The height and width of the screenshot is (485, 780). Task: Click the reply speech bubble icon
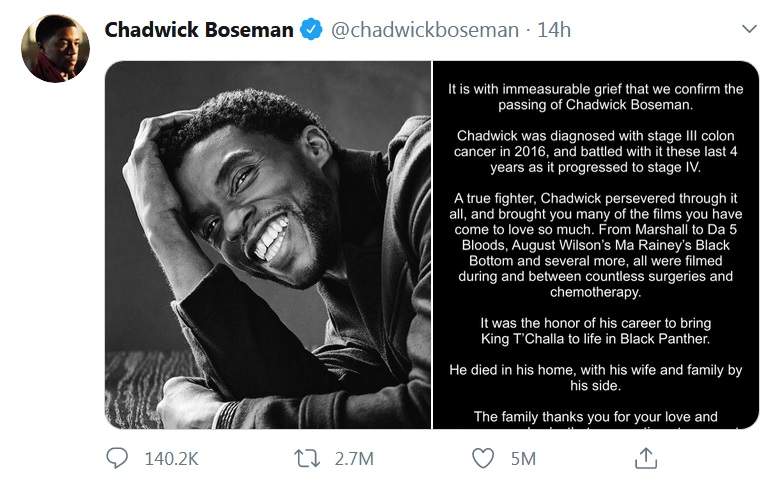(118, 458)
